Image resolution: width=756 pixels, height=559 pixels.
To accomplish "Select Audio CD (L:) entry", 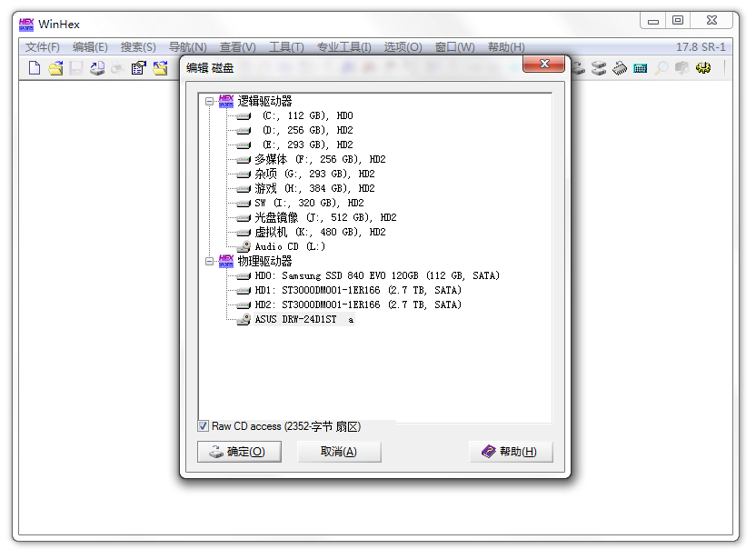I will [x=290, y=246].
